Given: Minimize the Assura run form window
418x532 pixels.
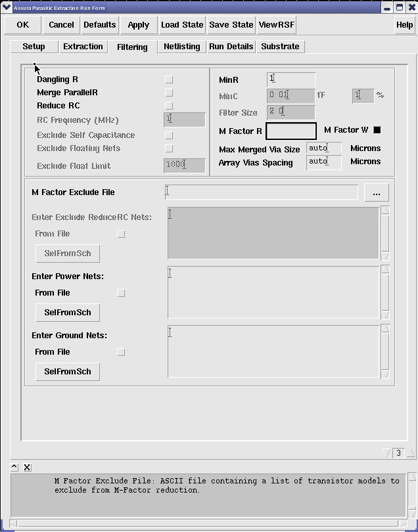Looking at the screenshot, I should (x=386, y=7).
